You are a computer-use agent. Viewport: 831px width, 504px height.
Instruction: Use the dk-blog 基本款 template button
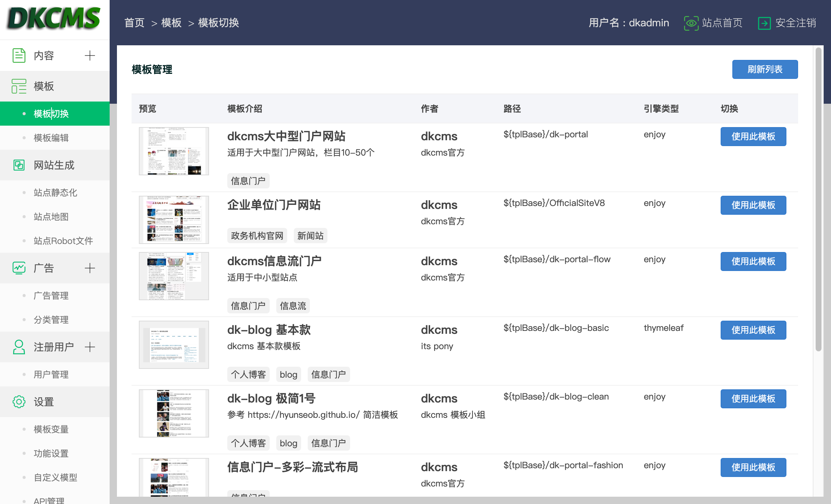tap(753, 330)
